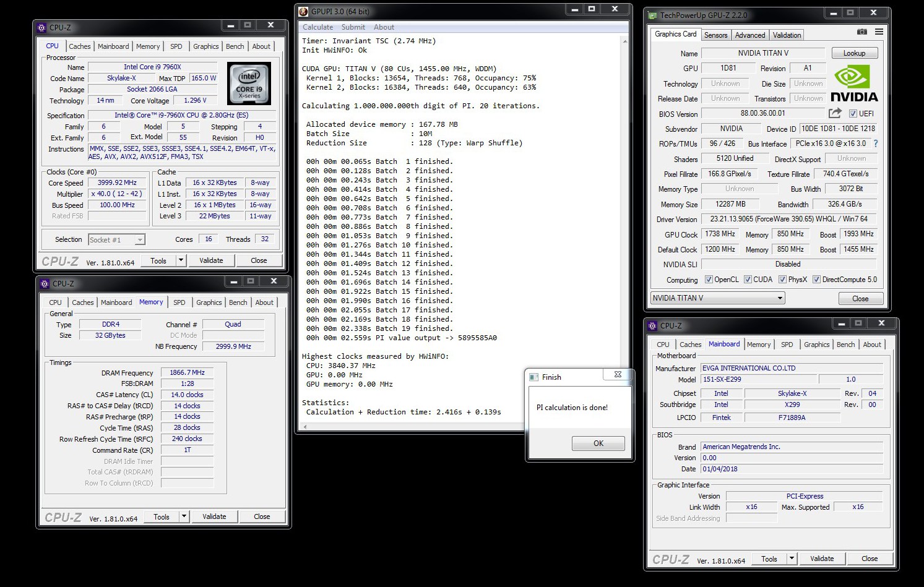Click the GPU Clock value 1738 MHz
The image size is (924, 587).
pos(720,234)
